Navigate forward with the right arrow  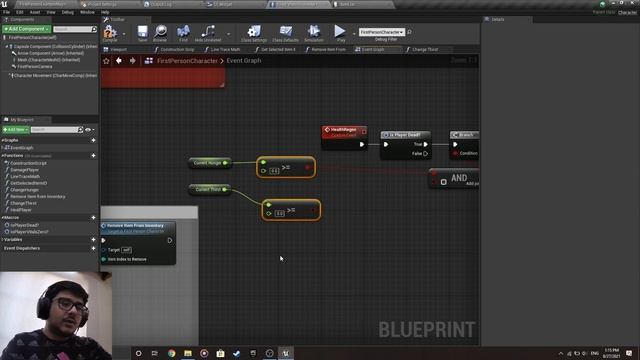click(133, 61)
